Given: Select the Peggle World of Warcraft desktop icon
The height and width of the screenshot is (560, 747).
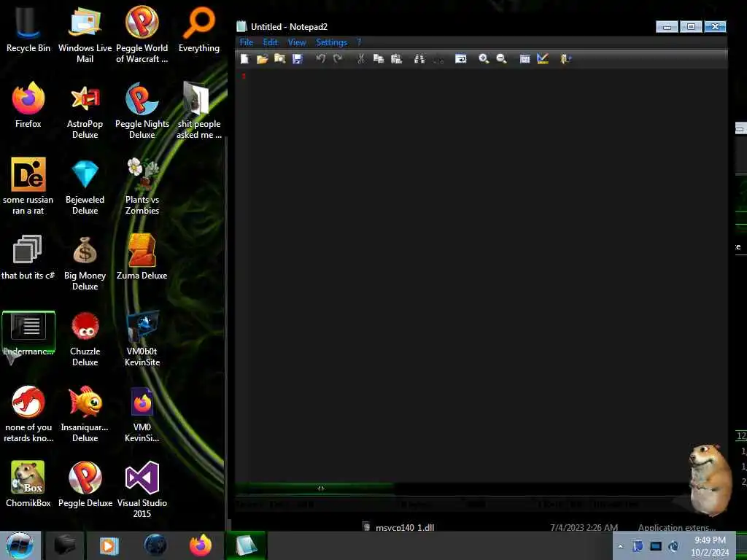Looking at the screenshot, I should 142,34.
